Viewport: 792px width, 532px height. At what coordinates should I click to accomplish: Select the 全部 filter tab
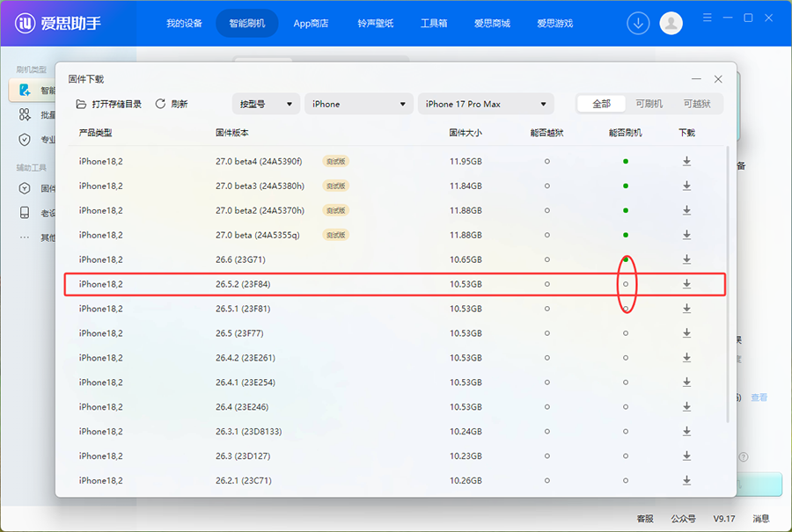coord(601,104)
